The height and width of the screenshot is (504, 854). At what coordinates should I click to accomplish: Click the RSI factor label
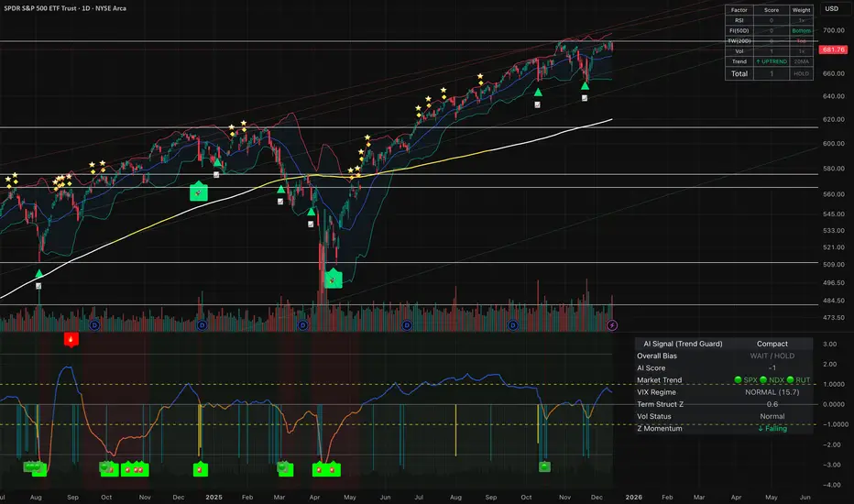pyautogui.click(x=739, y=21)
